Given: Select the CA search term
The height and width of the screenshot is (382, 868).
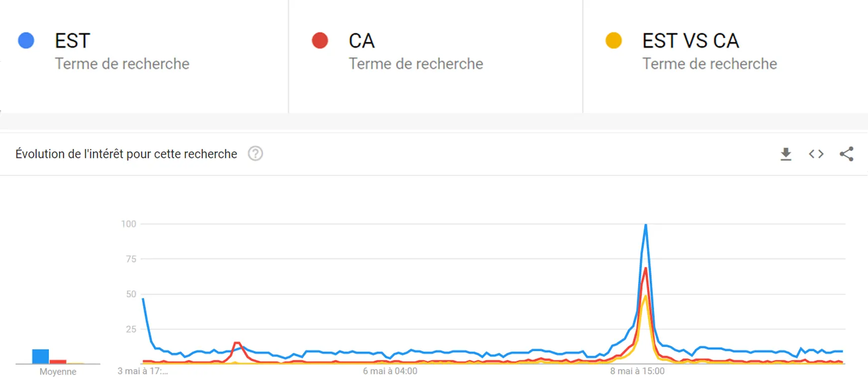Looking at the screenshot, I should point(361,41).
